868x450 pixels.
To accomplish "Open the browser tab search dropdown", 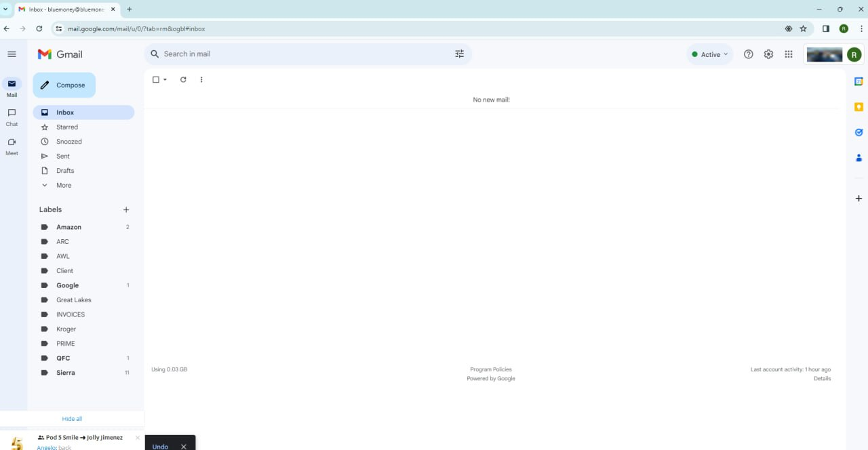I will pos(5,9).
